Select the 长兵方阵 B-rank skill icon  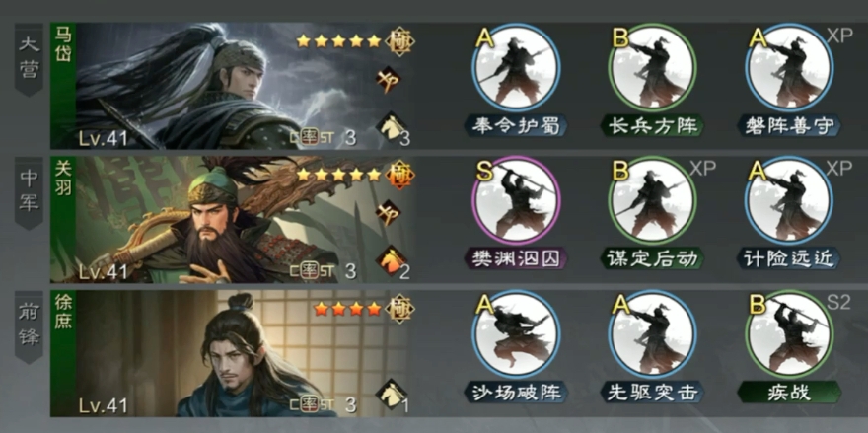click(653, 67)
